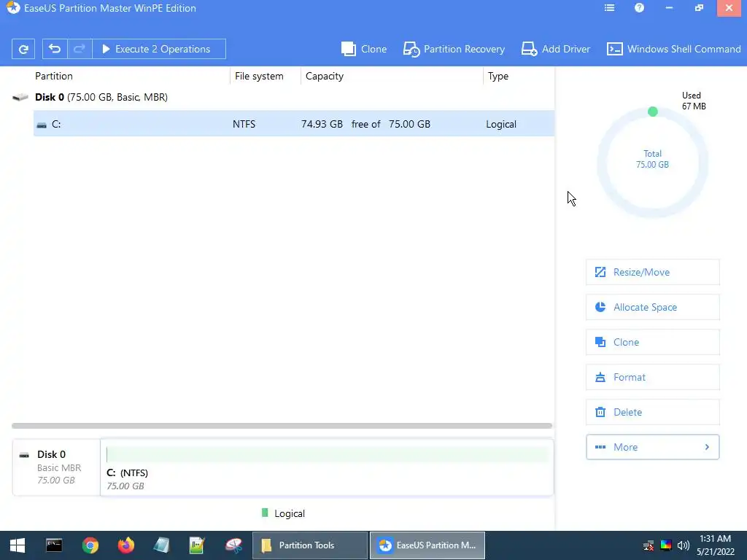Click the green usage dot on the donut chart
747x560 pixels.
point(653,112)
